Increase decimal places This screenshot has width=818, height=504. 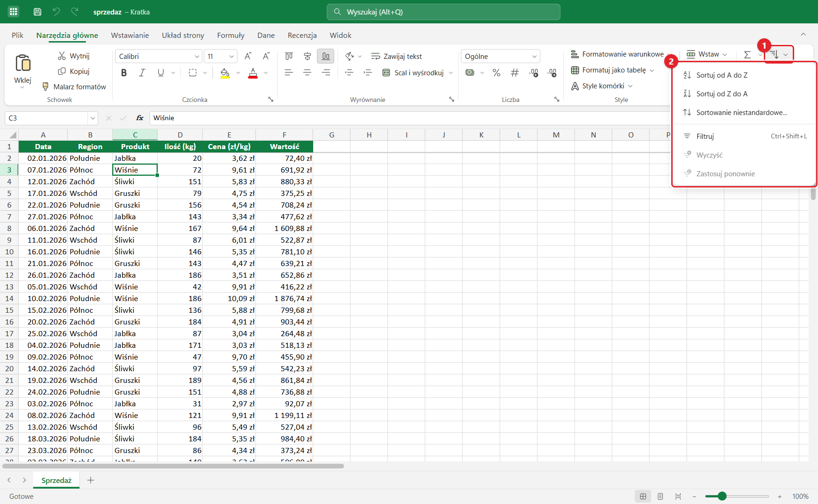(x=534, y=73)
